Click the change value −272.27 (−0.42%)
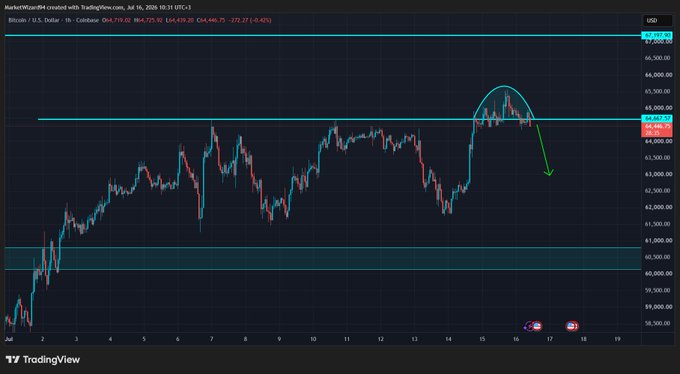Image resolution: width=680 pixels, height=374 pixels. (250, 20)
